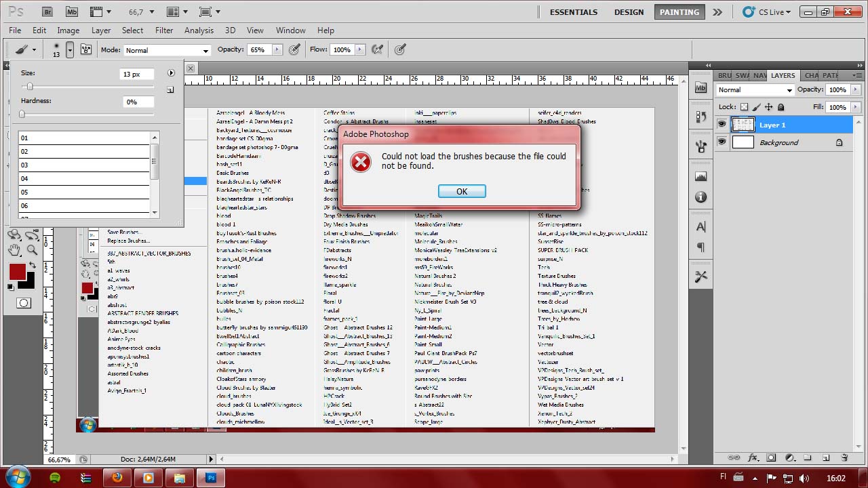Hide the Background layer
This screenshot has height=488, width=868.
[x=722, y=142]
